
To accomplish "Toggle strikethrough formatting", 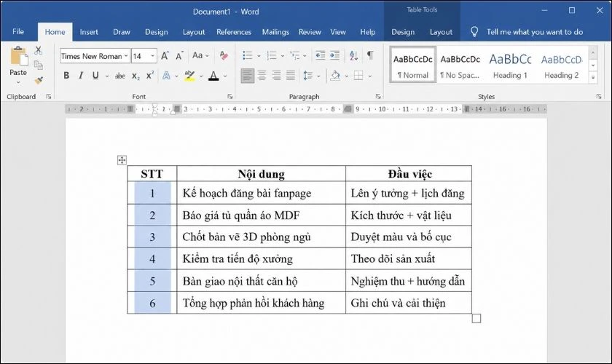I will coord(119,76).
